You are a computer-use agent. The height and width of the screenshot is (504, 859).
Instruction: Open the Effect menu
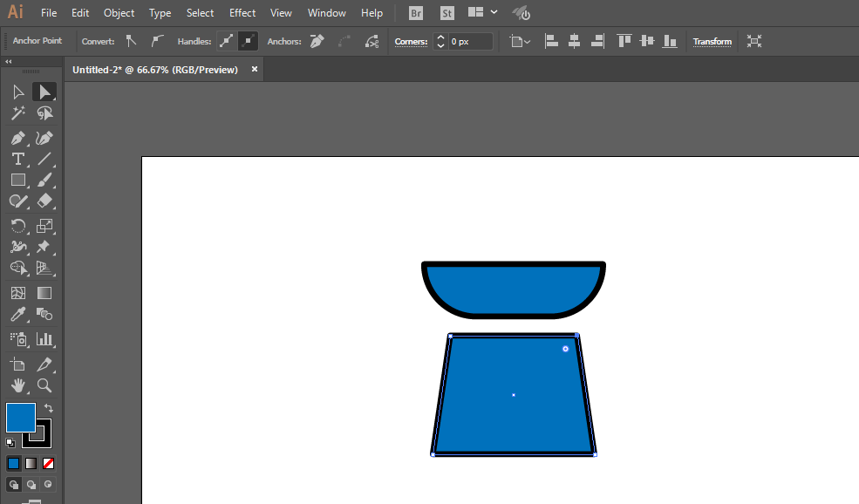(x=242, y=12)
